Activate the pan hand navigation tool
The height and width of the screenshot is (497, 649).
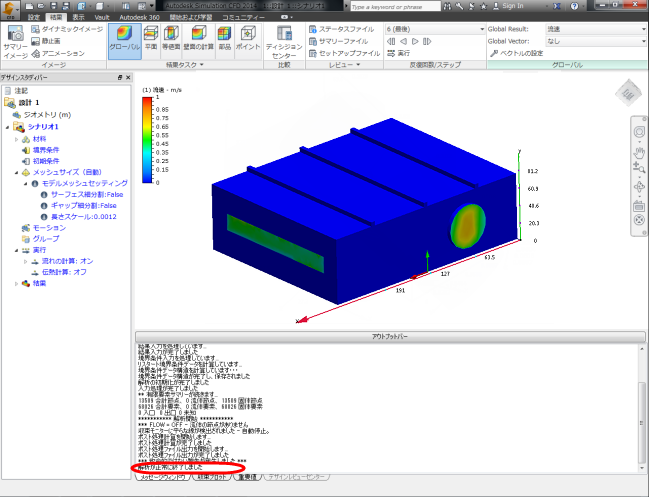[x=639, y=152]
